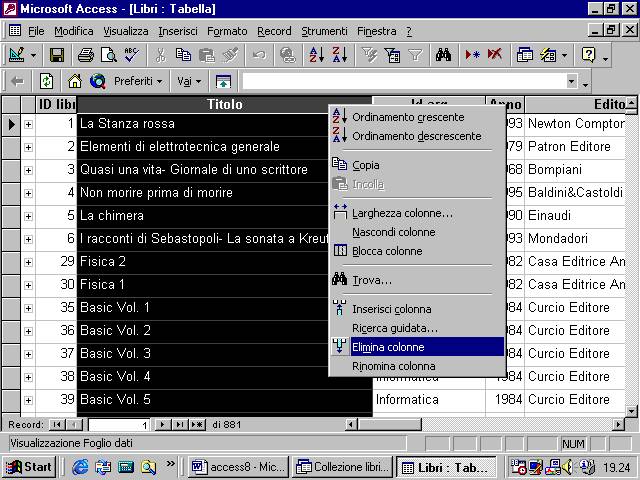This screenshot has width=640, height=480.
Task: Click the toolbar Sort Ascending icon
Action: point(317,55)
